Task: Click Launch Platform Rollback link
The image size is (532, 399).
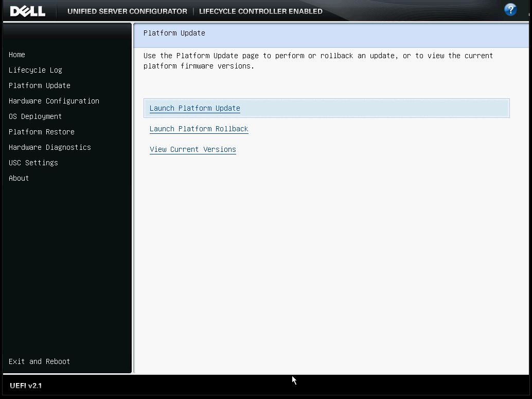Action: 199,129
